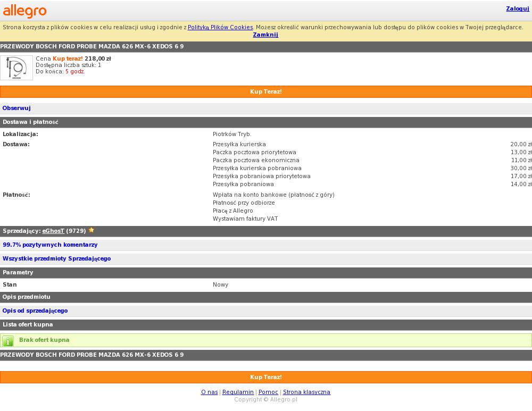Click Płatność przy odbiorze text
The height and width of the screenshot is (411, 532).
(244, 203)
